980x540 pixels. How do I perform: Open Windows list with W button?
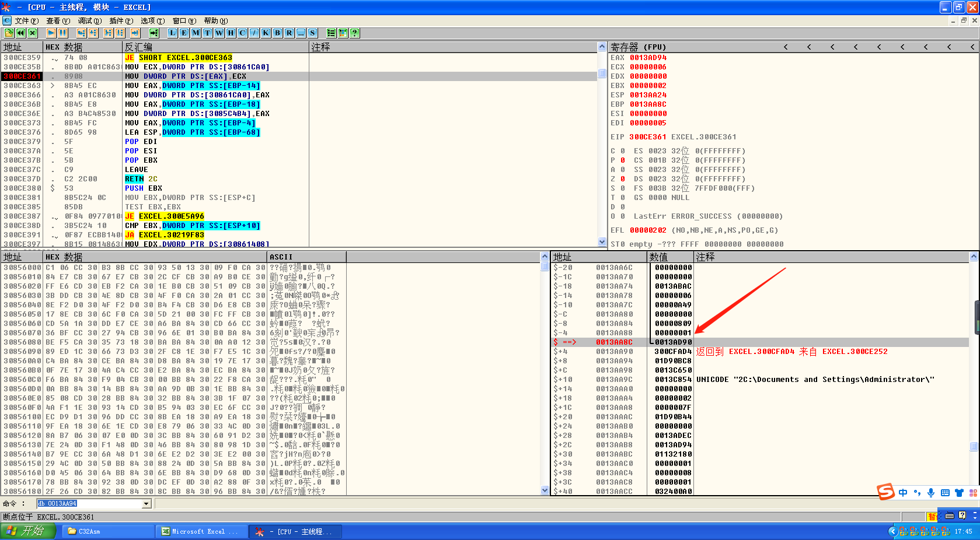219,33
